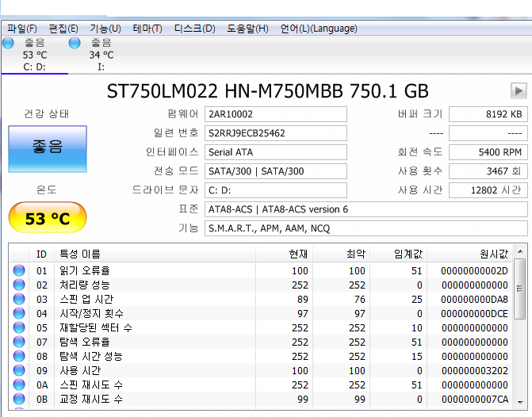Click the SMART list scrollbar thumb
Image resolution: width=532 pixels, height=417 pixels.
pyautogui.click(x=520, y=289)
